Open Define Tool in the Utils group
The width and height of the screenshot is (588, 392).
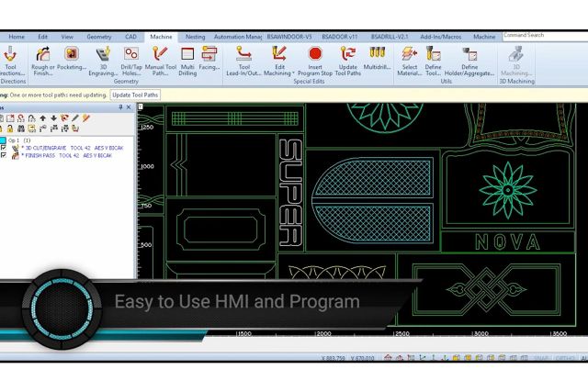(x=434, y=59)
